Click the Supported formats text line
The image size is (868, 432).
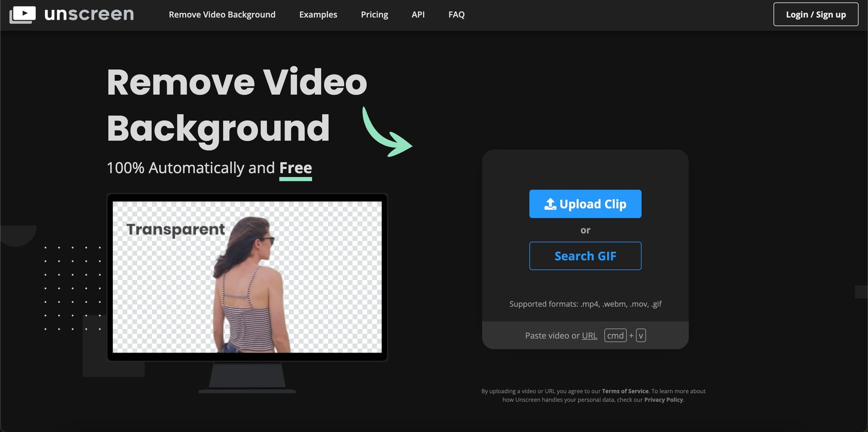click(x=585, y=304)
